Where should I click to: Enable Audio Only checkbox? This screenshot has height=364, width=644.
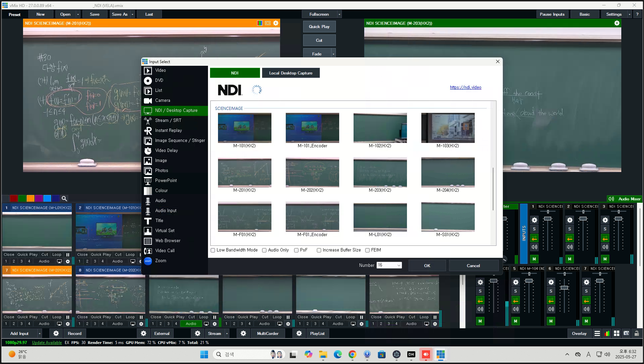[264, 250]
